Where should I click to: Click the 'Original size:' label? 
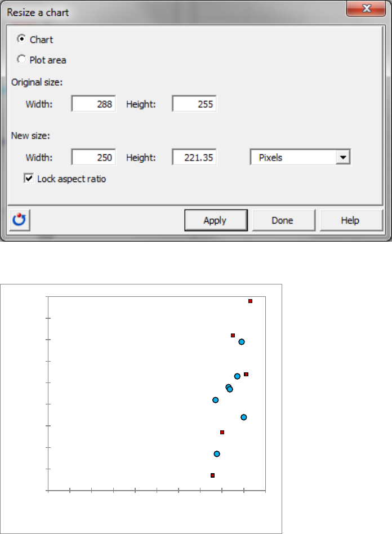pos(37,82)
